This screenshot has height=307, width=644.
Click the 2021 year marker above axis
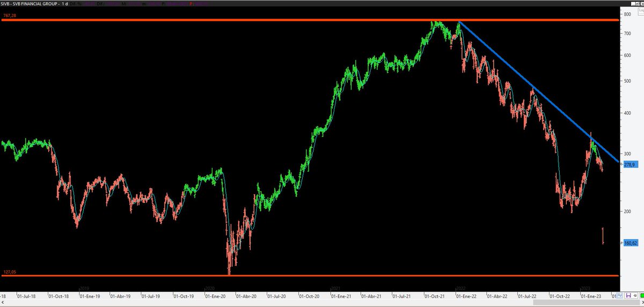click(335, 288)
